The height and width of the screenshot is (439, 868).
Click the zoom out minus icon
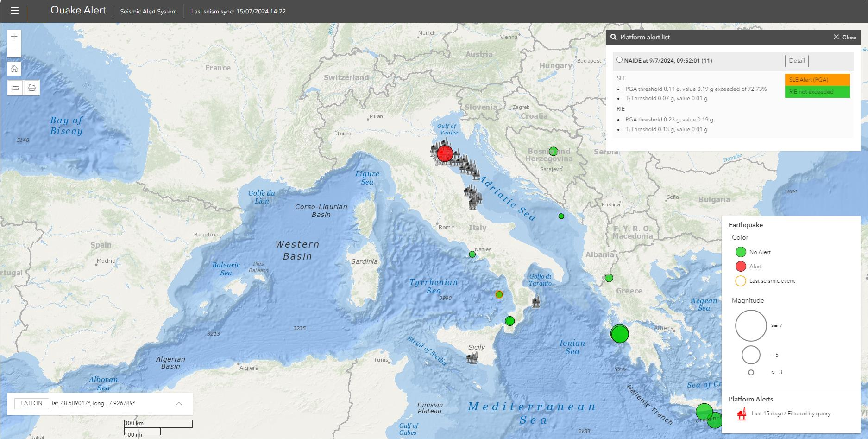(14, 51)
